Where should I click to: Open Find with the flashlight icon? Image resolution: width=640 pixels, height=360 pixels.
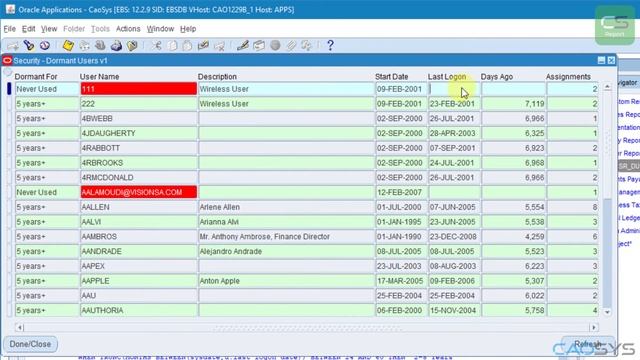[29, 45]
